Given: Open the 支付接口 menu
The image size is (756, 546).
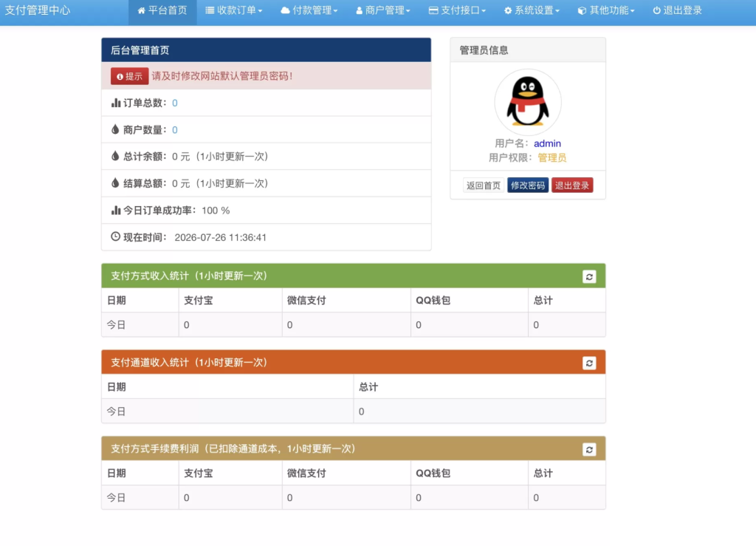Looking at the screenshot, I should (457, 10).
